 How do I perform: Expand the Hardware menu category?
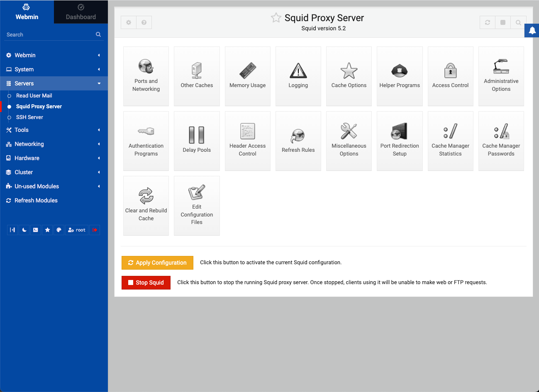(x=54, y=158)
